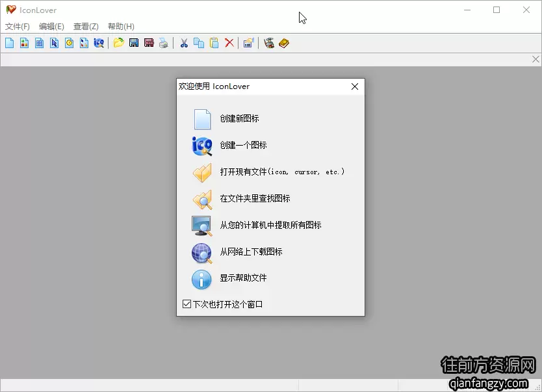Viewport: 542px width, 392px height.
Task: Click the new blank icon toolbar button
Action: pyautogui.click(x=10, y=43)
